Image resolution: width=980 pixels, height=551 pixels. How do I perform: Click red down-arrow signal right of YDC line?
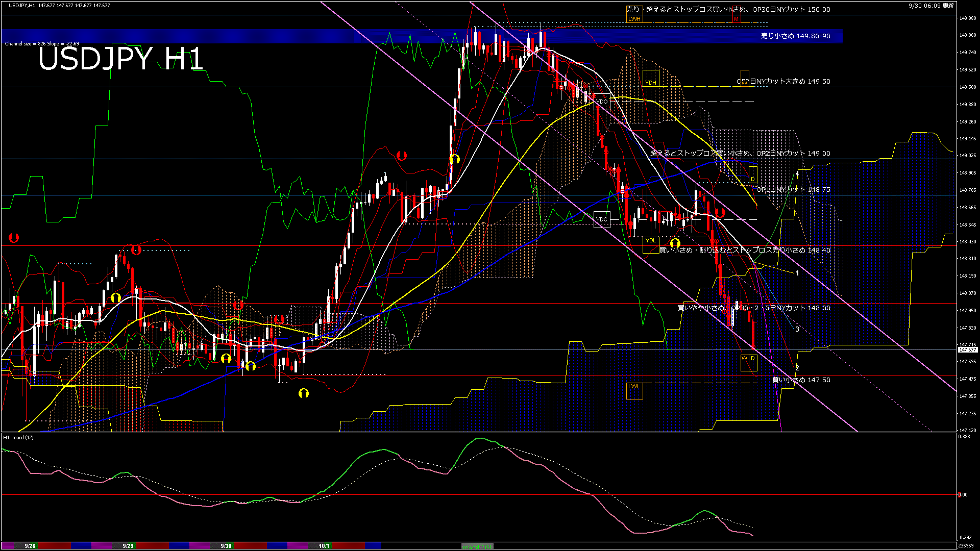[x=720, y=212]
